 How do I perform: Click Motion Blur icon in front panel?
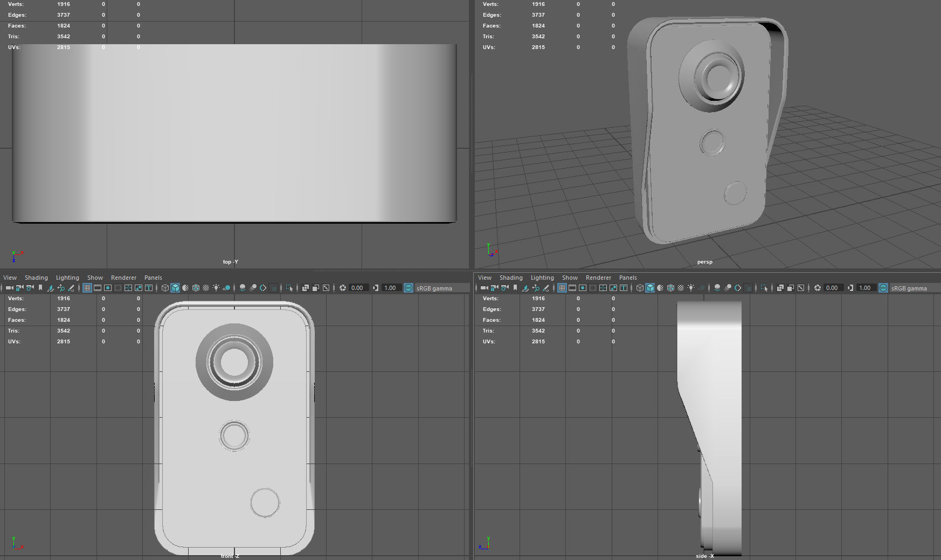coord(253,288)
